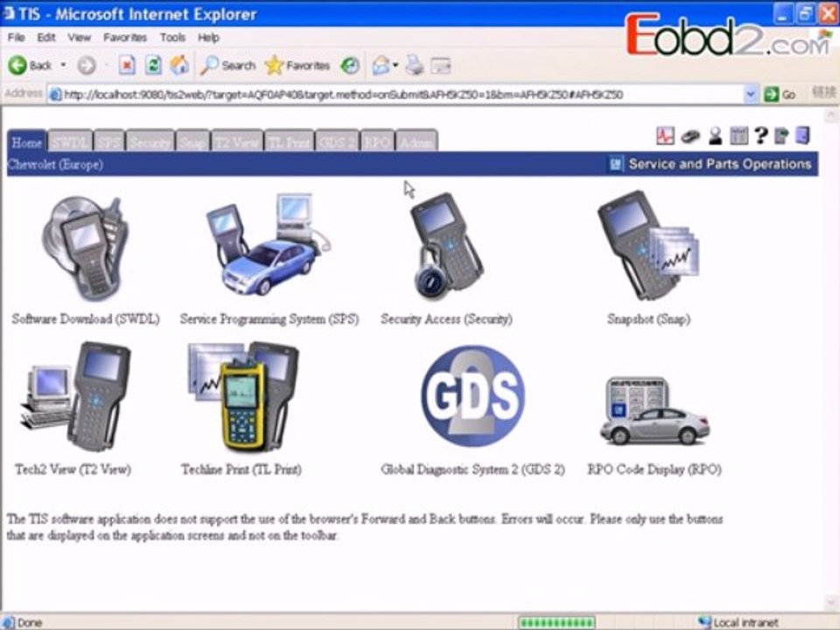Expand the Back button history dropdown arrow

(x=63, y=66)
